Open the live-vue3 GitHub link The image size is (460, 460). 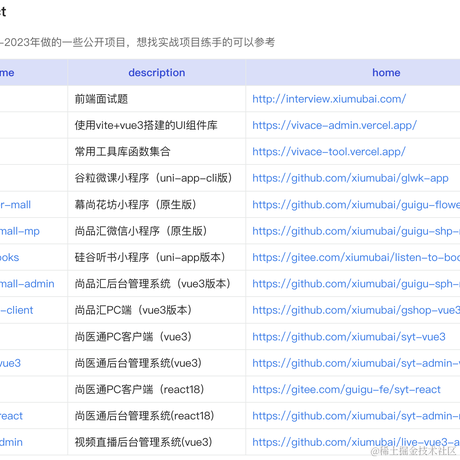coord(356,442)
